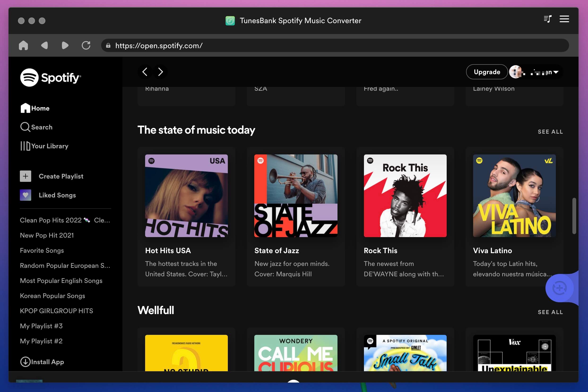Click the TunesBank app logo in title
Viewport: 588px width, 392px height.
click(x=230, y=21)
